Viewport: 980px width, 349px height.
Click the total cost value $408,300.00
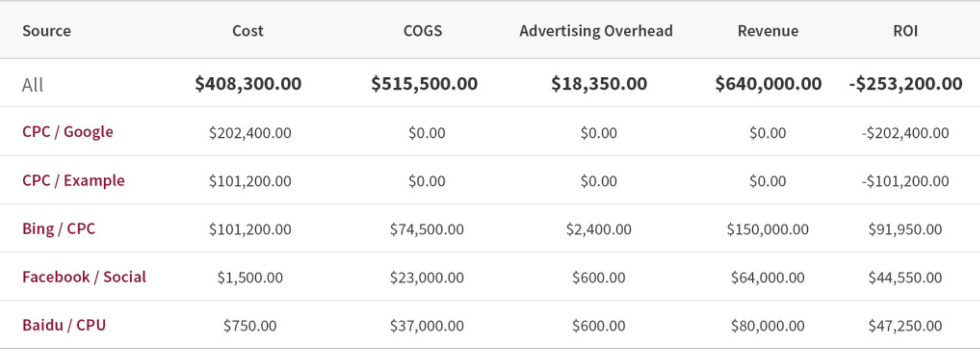pos(248,84)
